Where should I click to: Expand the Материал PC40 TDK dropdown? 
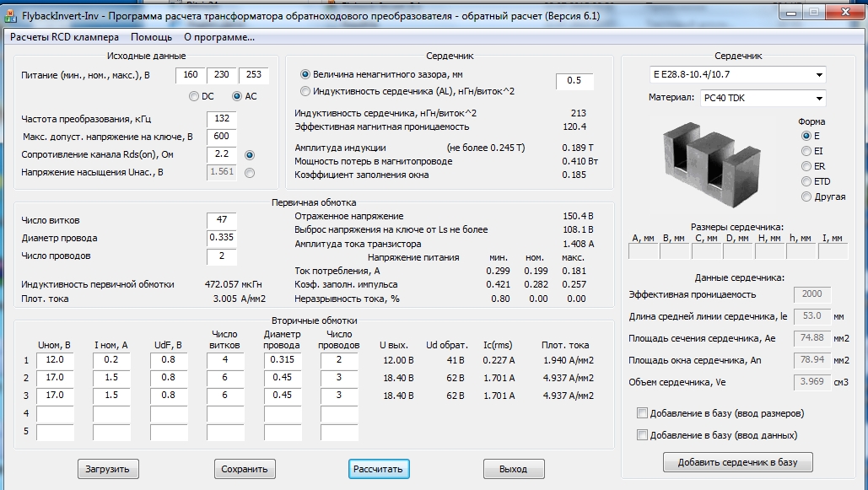click(x=762, y=98)
